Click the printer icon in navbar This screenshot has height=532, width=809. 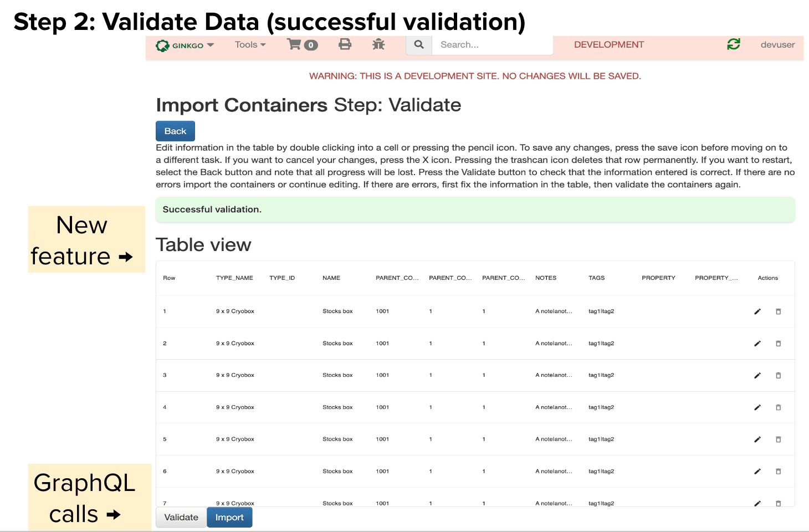click(345, 44)
